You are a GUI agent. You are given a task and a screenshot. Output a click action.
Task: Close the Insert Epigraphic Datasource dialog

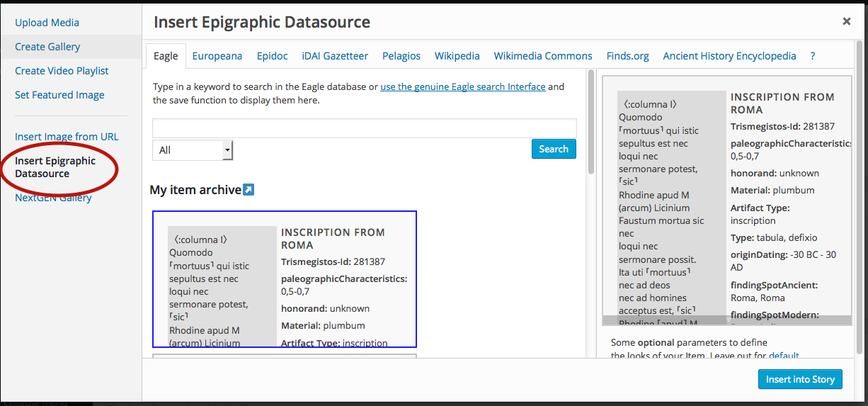(846, 21)
